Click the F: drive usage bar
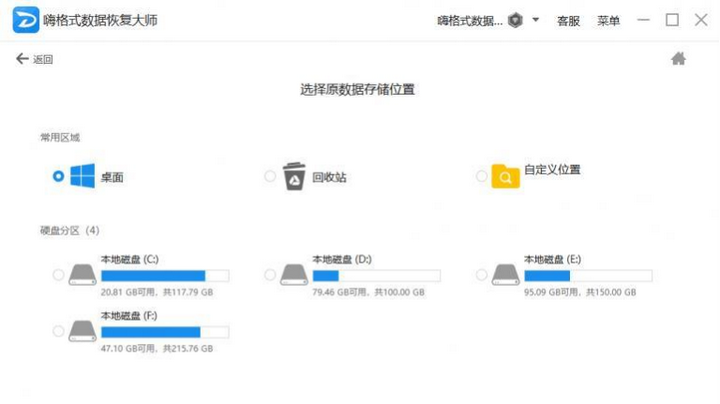The height and width of the screenshot is (404, 720). 165,332
